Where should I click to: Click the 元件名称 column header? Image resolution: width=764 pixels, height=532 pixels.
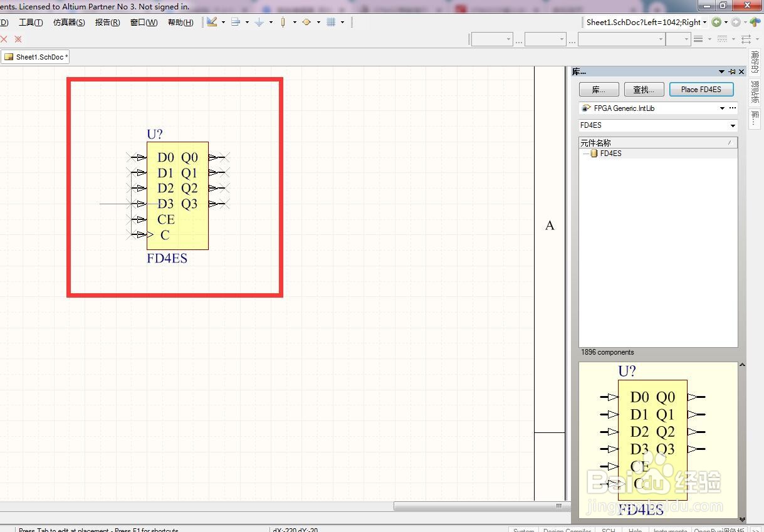(x=658, y=143)
